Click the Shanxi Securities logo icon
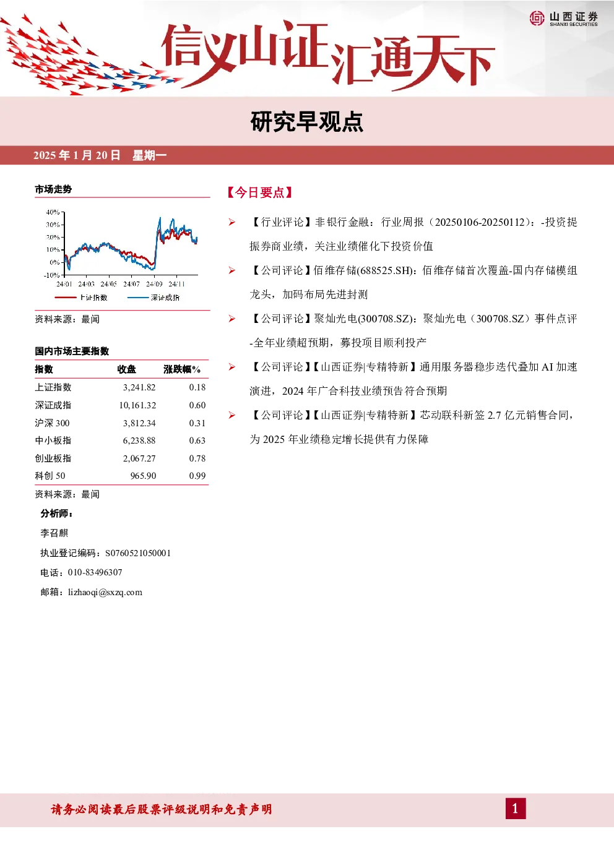614x868 pixels. pos(537,19)
